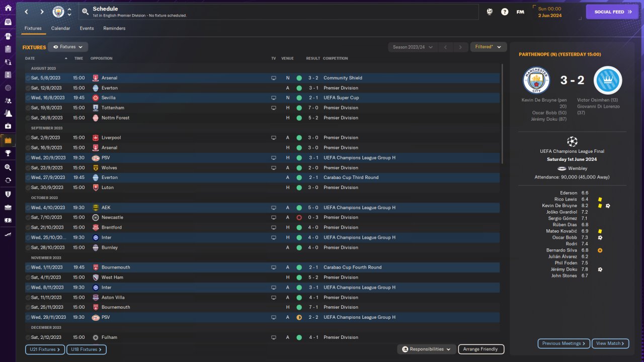The width and height of the screenshot is (644, 362).
Task: Toggle the check circle on Fulham 2/12/2023 row
Action: coord(28,337)
